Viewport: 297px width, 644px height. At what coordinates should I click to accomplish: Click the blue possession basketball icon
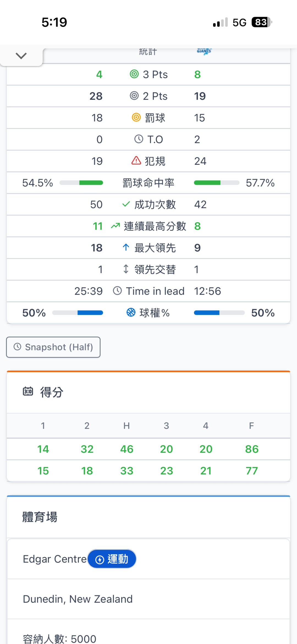tap(131, 312)
